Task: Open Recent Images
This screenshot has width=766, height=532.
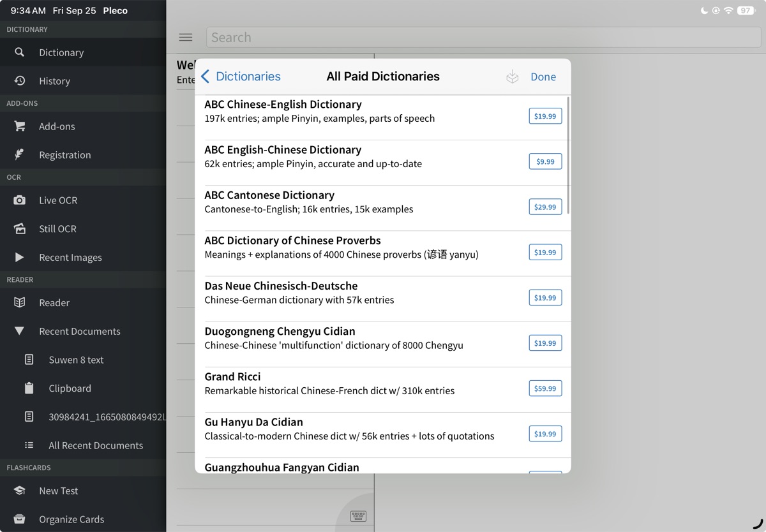Action: 83,258
